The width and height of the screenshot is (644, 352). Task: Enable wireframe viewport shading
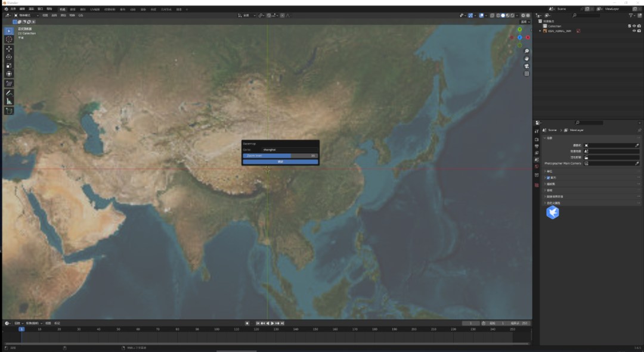[498, 15]
